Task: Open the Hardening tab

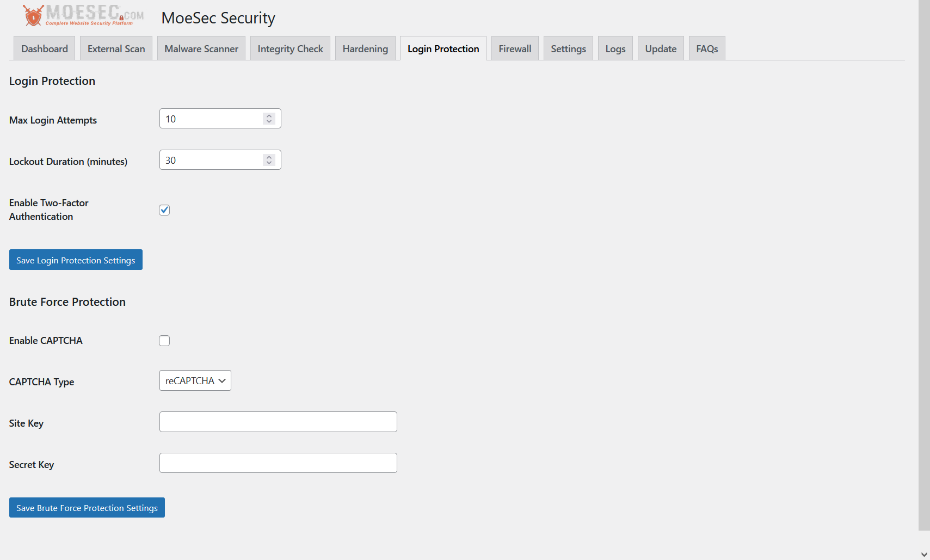Action: coord(365,49)
